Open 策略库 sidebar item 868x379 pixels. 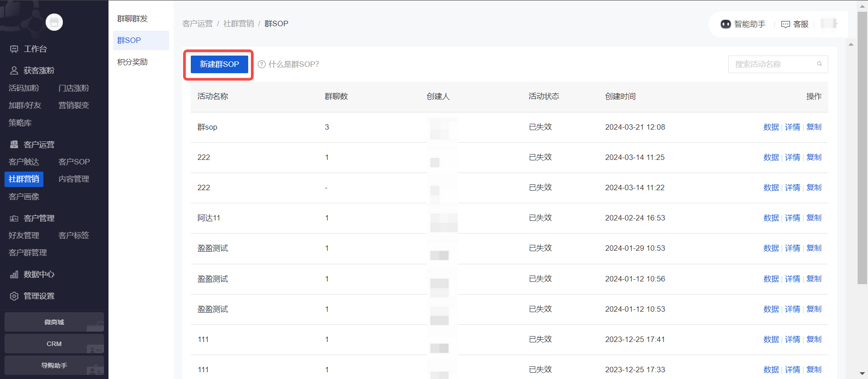(20, 123)
